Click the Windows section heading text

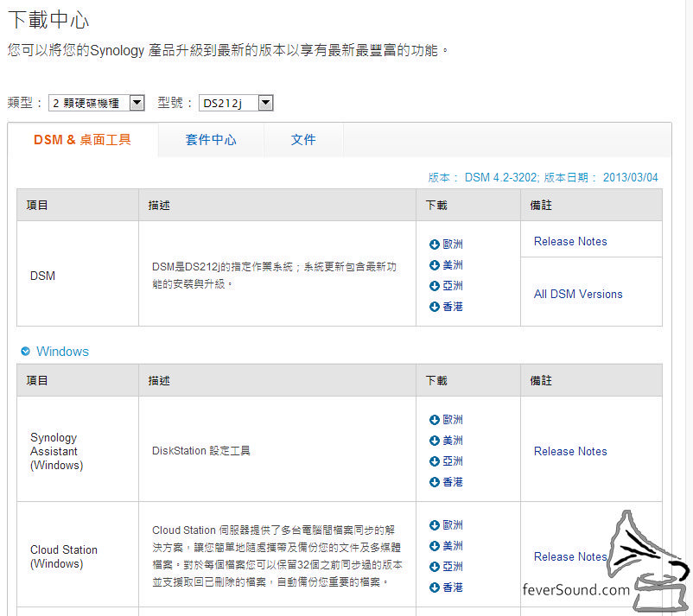click(x=62, y=352)
